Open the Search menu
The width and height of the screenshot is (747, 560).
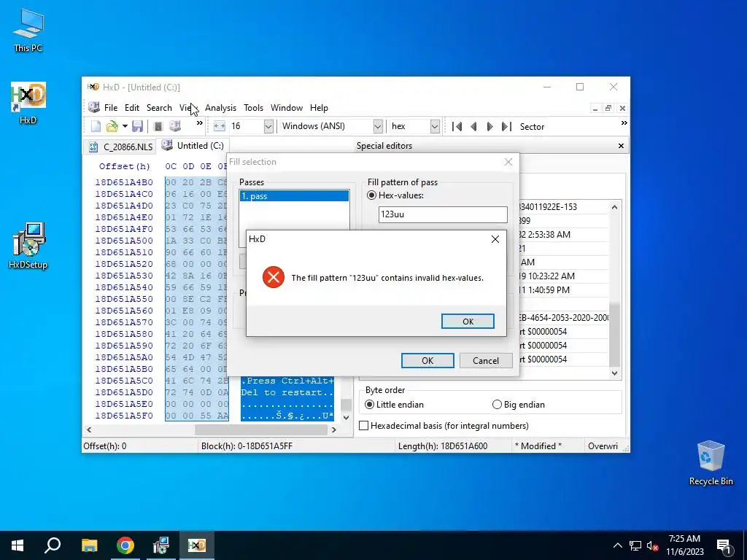tap(159, 108)
